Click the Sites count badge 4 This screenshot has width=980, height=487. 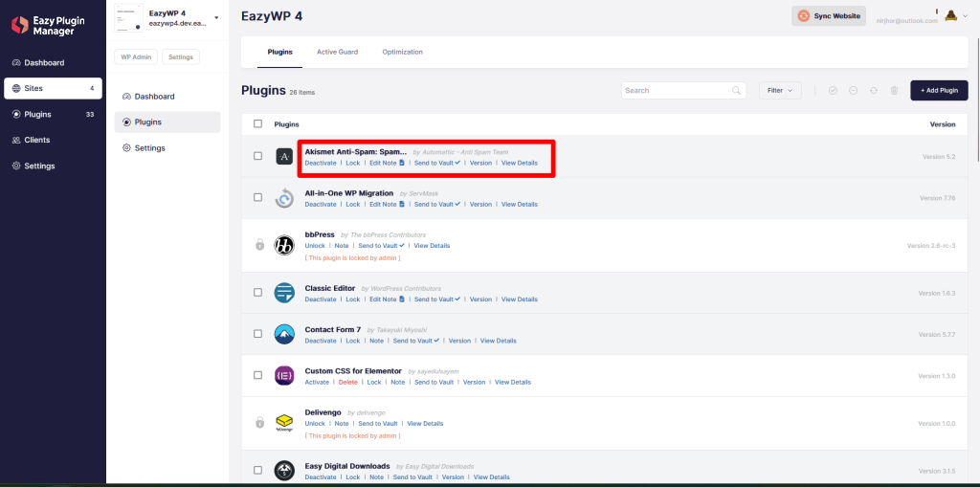92,88
